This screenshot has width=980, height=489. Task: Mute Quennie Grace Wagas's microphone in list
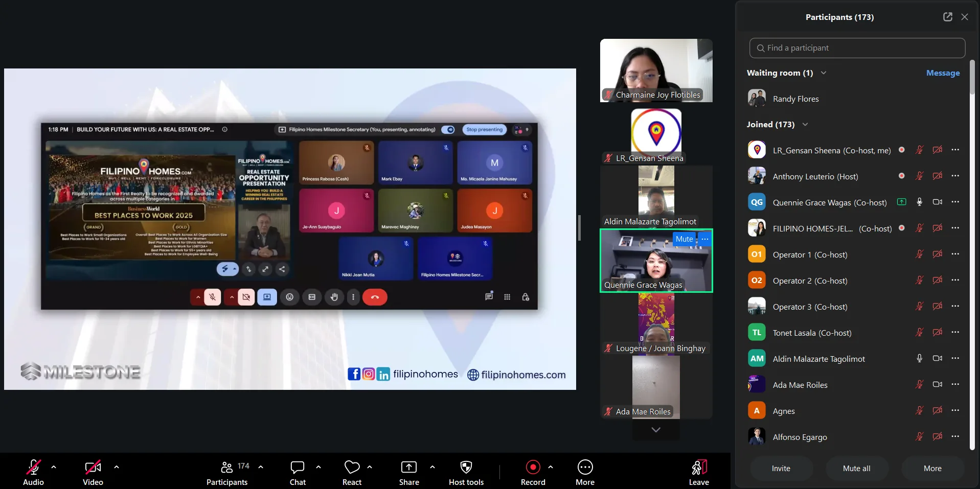click(x=920, y=202)
